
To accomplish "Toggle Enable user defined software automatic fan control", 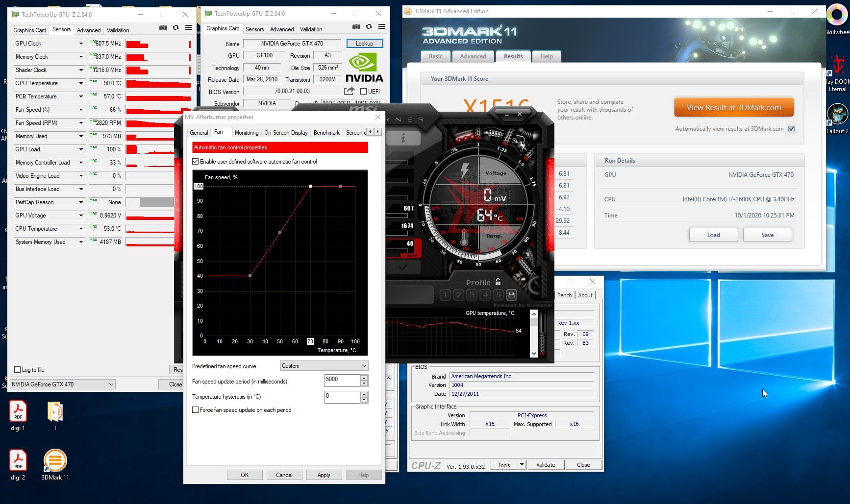I will [196, 162].
